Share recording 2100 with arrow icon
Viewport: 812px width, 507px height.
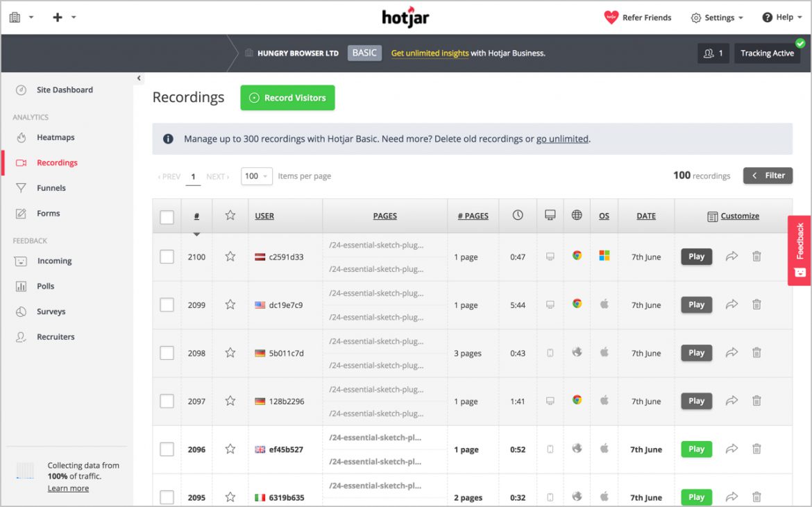[731, 256]
